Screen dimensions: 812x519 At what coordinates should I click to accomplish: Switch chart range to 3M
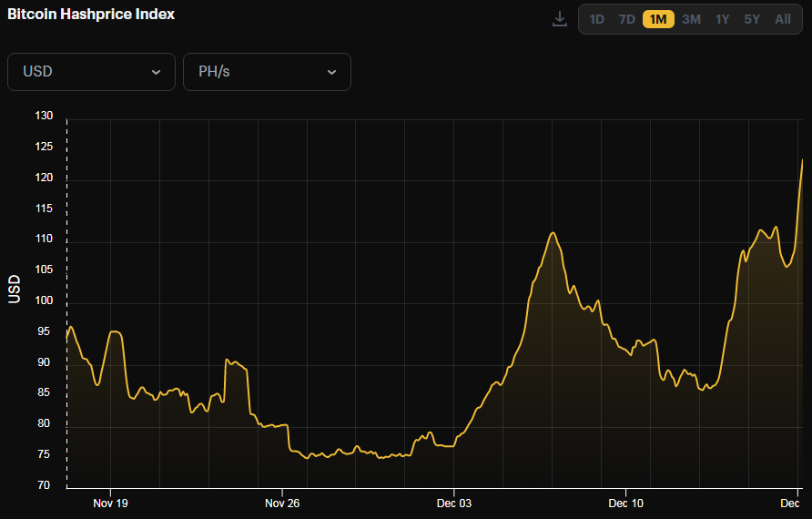tap(691, 20)
